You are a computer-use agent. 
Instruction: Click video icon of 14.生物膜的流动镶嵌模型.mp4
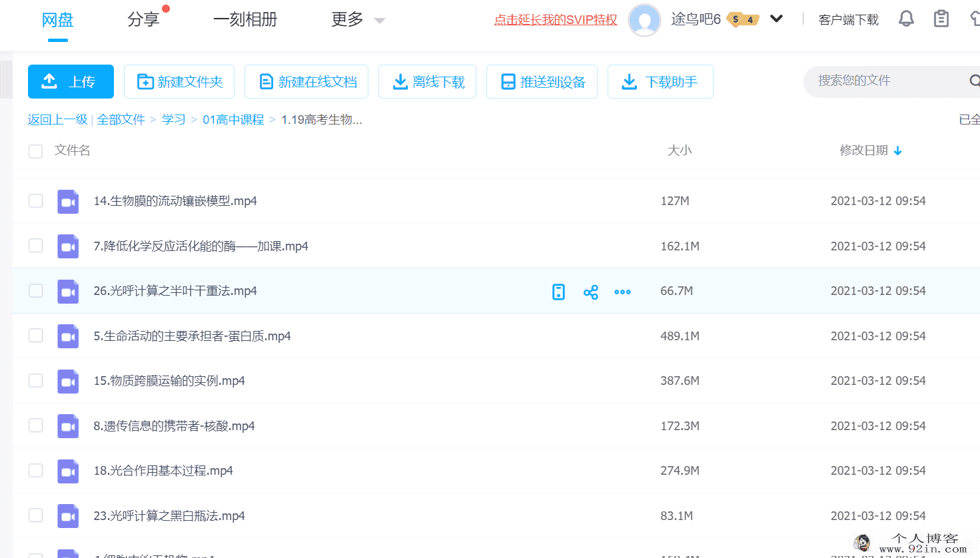(68, 201)
